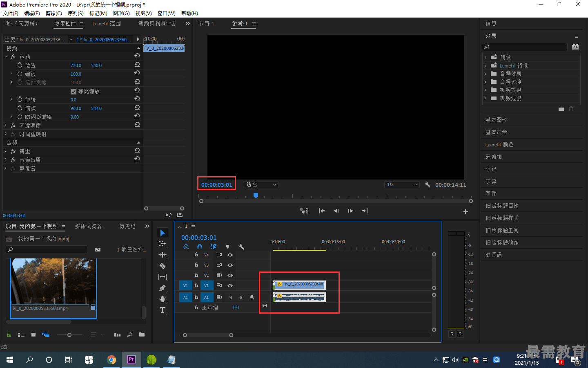Toggle Motion effect fx (运动)
Screen dimensions: 588x368
13,57
